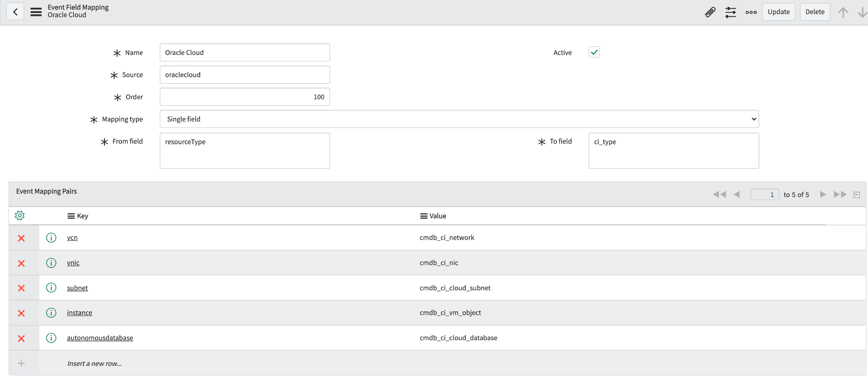The width and height of the screenshot is (868, 377).
Task: Click the paperclip attachments icon
Action: point(710,12)
